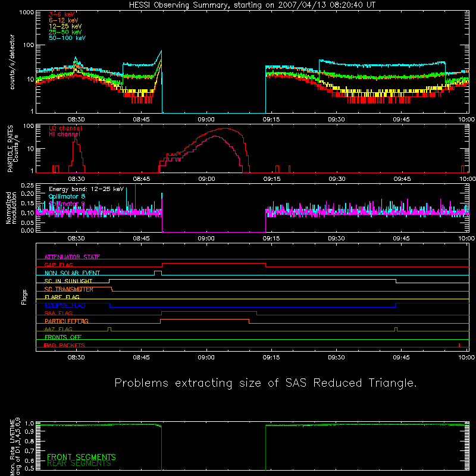
Task: Click the 'Problems extracting size of SAS Reduced Triangle' message
Action: pos(265,383)
